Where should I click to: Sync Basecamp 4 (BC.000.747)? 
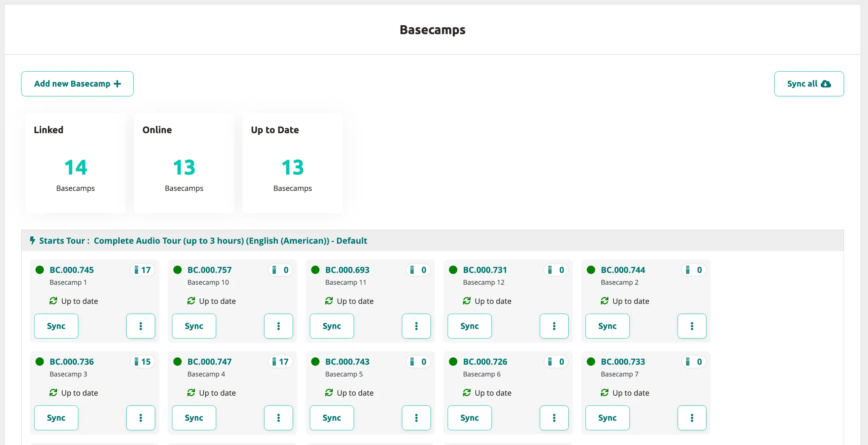(x=194, y=418)
